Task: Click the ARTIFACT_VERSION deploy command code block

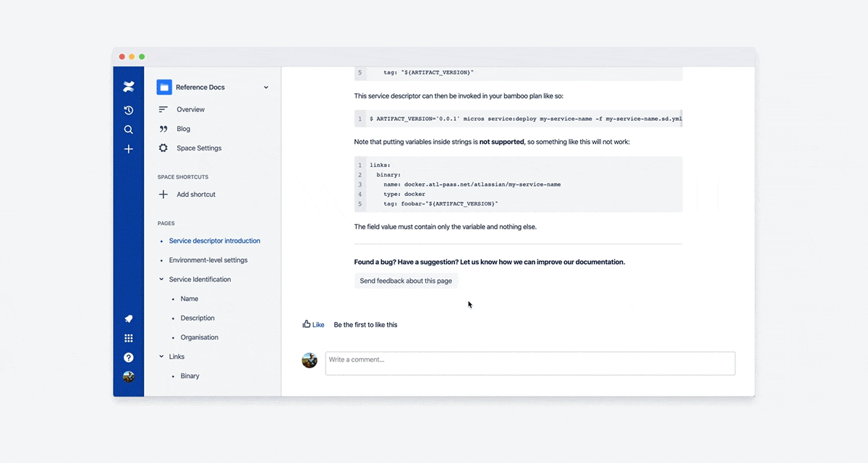Action: click(519, 119)
